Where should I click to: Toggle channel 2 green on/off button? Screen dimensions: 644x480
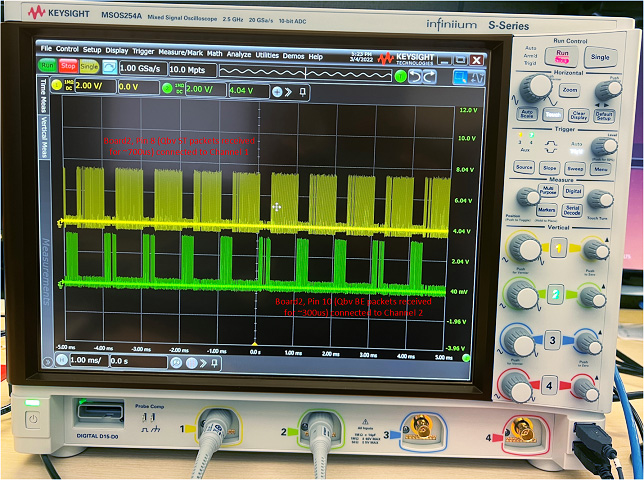click(x=167, y=88)
